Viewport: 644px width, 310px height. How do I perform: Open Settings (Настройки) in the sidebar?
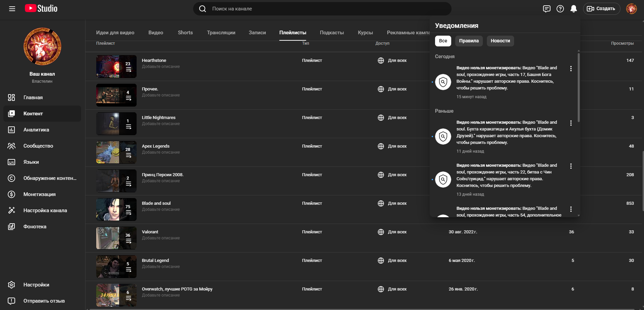[36, 285]
